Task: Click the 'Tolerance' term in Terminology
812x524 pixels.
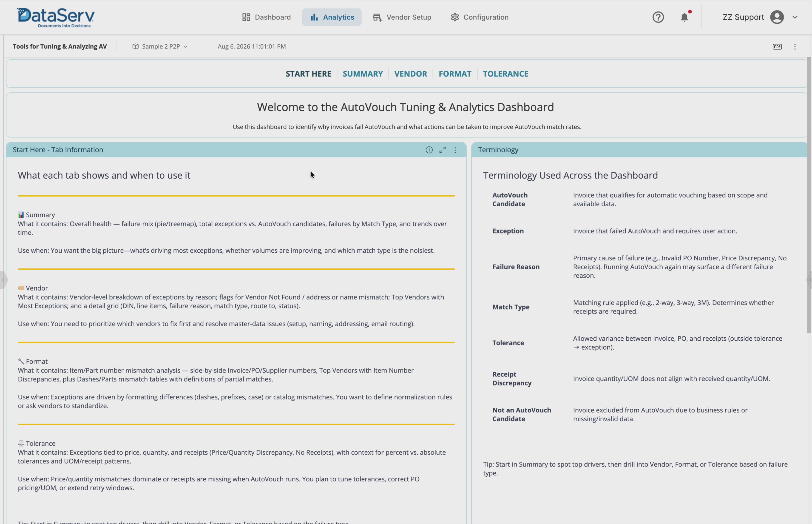Action: point(508,343)
